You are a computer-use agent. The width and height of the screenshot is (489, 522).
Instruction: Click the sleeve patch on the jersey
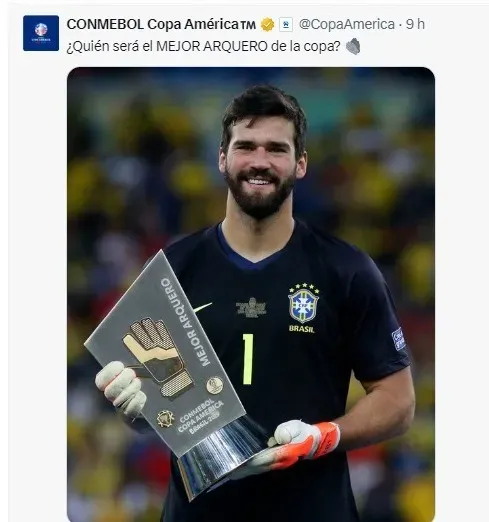399,339
